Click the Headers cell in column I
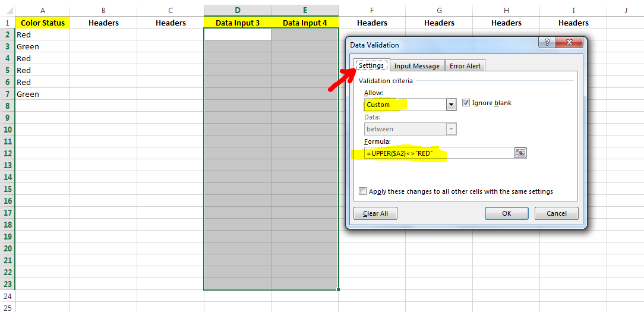 click(x=573, y=23)
